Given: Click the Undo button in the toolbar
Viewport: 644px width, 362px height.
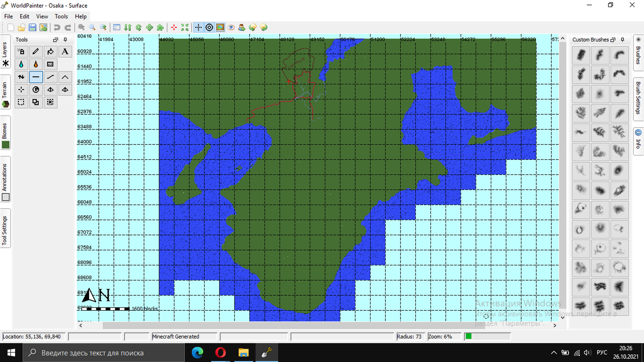Looking at the screenshot, I should pyautogui.click(x=56, y=27).
